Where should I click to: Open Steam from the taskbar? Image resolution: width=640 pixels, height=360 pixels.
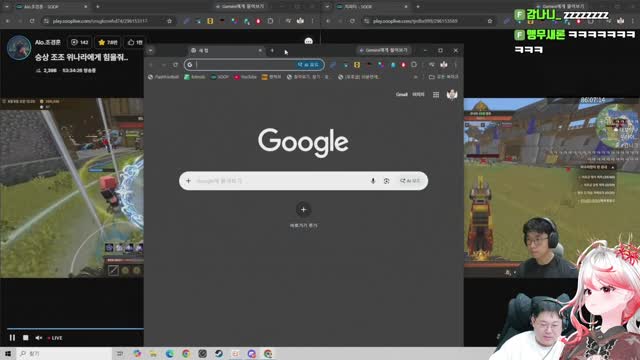tap(219, 353)
